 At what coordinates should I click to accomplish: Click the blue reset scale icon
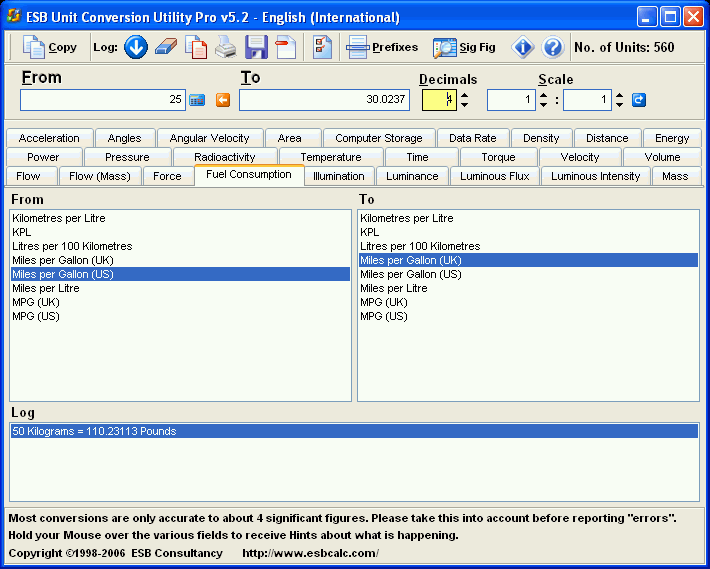click(x=638, y=100)
